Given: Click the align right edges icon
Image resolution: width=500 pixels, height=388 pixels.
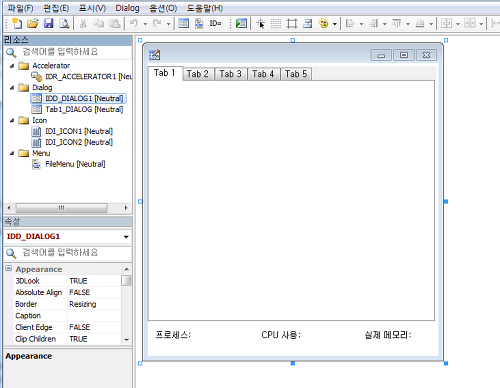Looking at the screenshot, I should point(374,23).
